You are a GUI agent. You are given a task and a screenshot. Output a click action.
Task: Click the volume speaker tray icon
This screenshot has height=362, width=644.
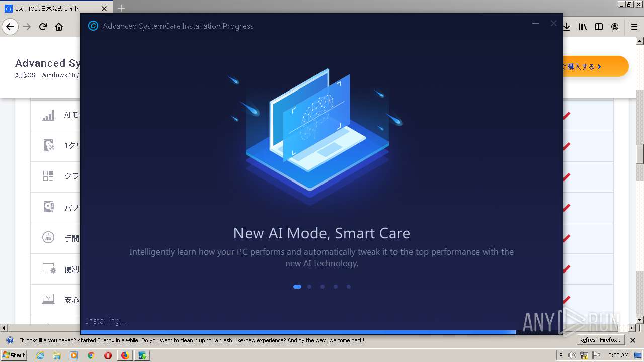572,355
